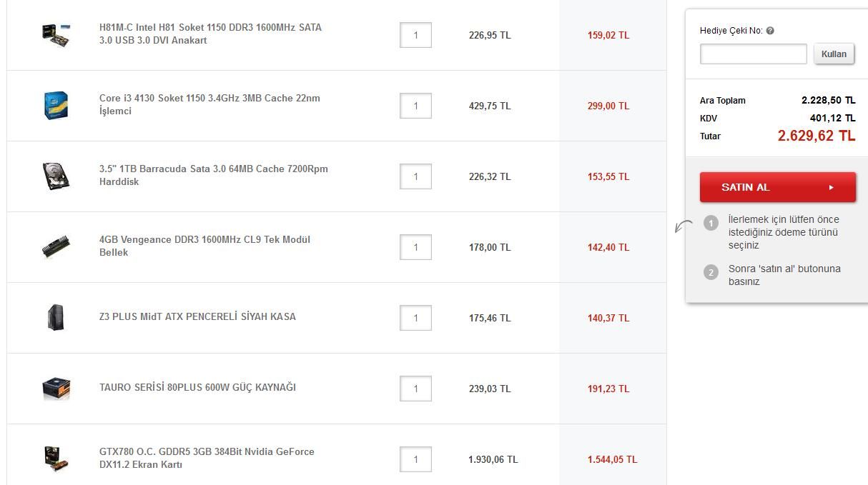This screenshot has height=485, width=868.
Task: Open the Z3 PLUS MidT ATX KASA link
Action: pos(197,316)
